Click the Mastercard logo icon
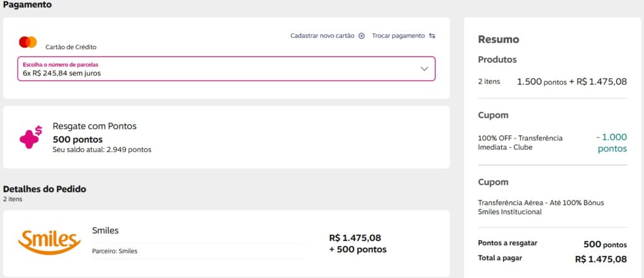This screenshot has height=278, width=644. pyautogui.click(x=28, y=42)
